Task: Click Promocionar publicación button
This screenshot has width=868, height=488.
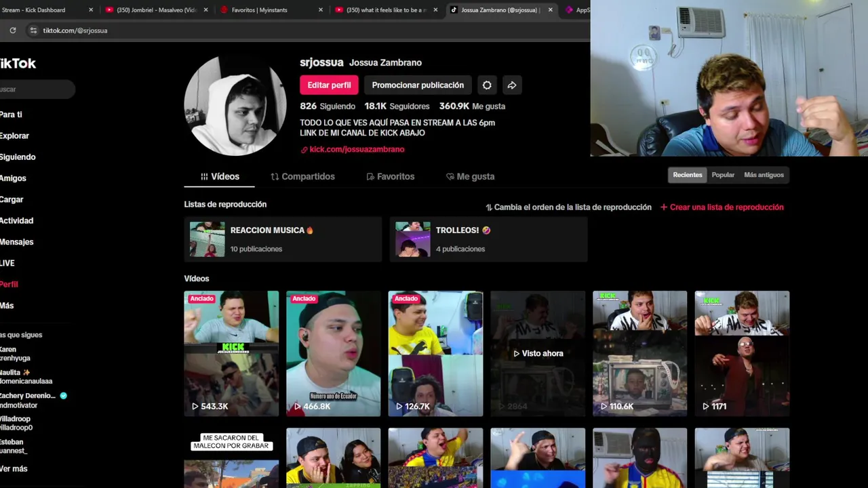Action: point(418,85)
